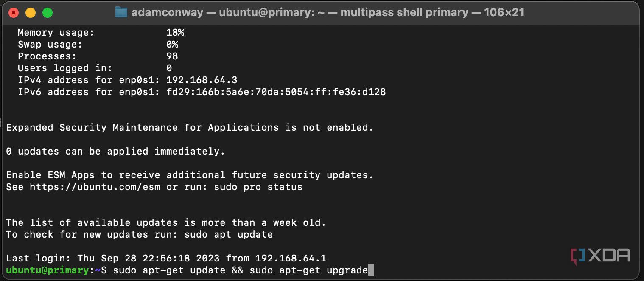The width and height of the screenshot is (644, 281).
Task: Click the green maximize window button
Action: point(48,13)
